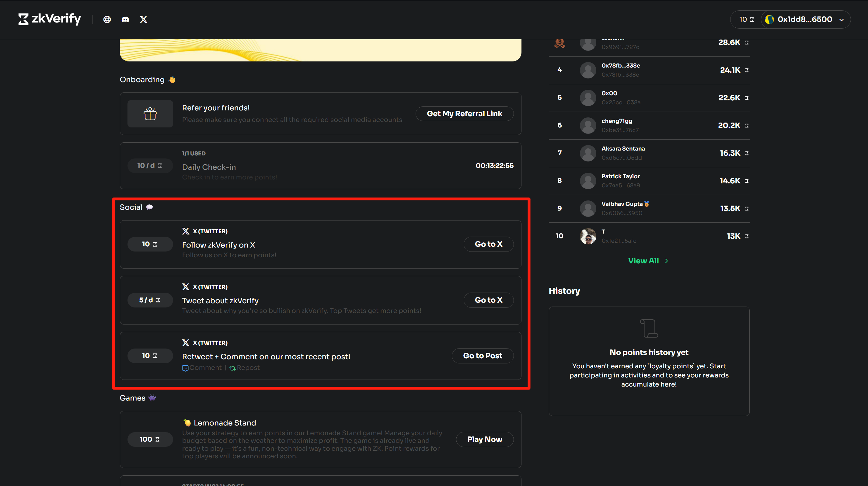
Task: Click avatar of Patrick Taylor
Action: (588, 181)
